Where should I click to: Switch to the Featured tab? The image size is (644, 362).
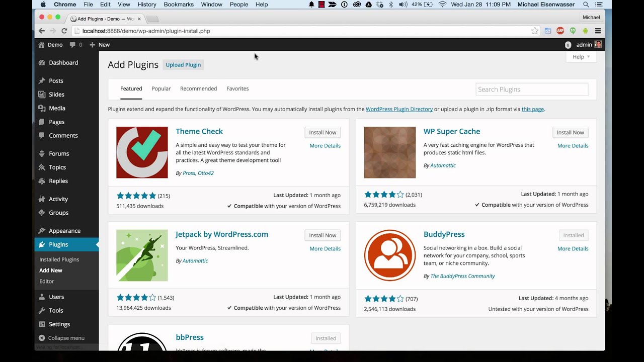(x=131, y=89)
